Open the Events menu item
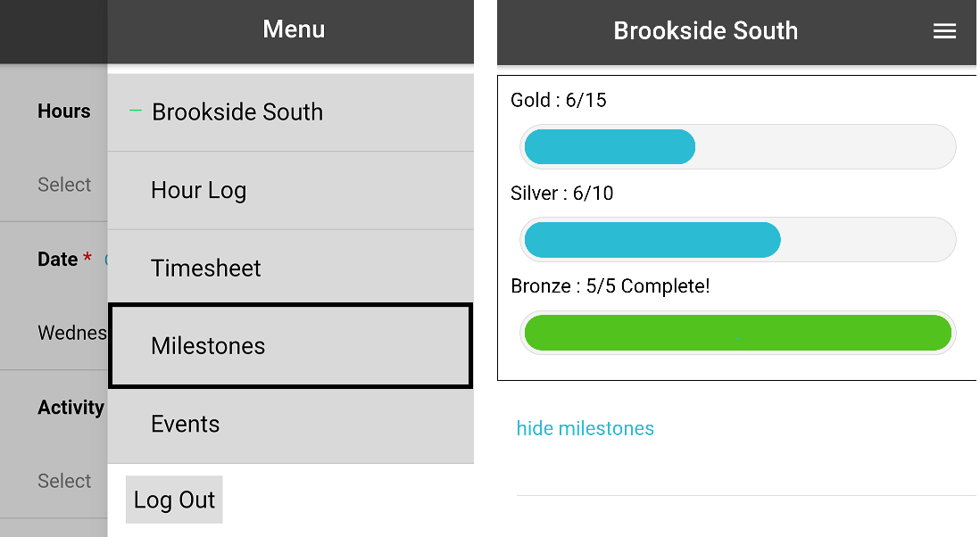980x537 pixels. (x=185, y=425)
